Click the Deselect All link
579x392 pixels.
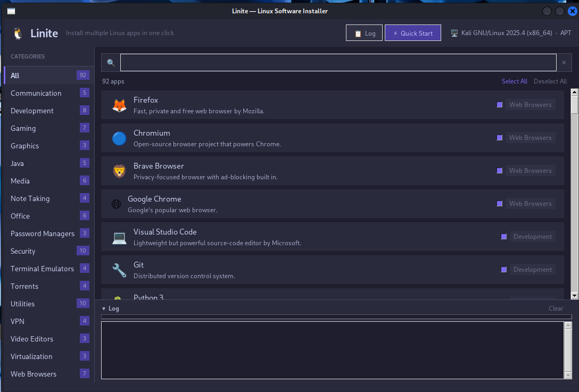(550, 81)
